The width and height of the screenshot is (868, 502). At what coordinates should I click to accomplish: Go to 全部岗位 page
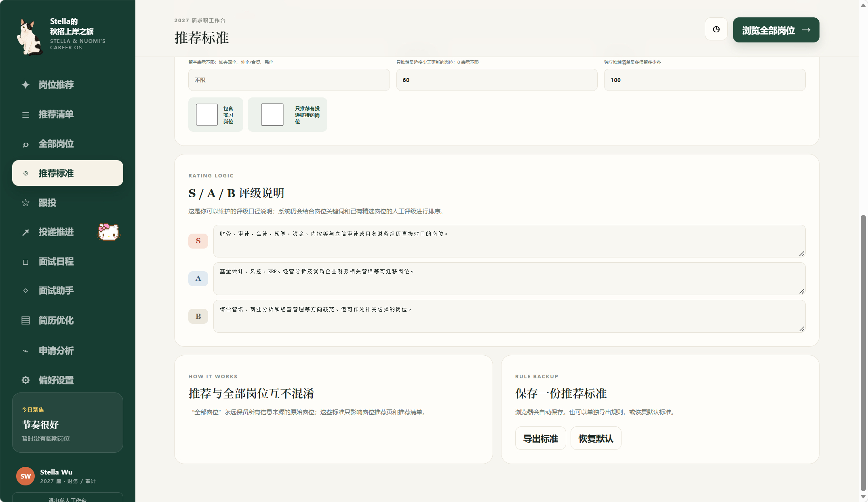[x=67, y=144]
